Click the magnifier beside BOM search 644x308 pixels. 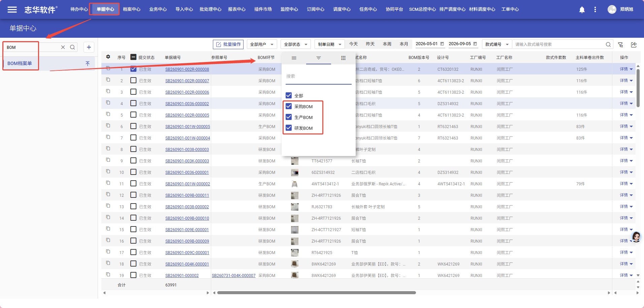pyautogui.click(x=72, y=47)
